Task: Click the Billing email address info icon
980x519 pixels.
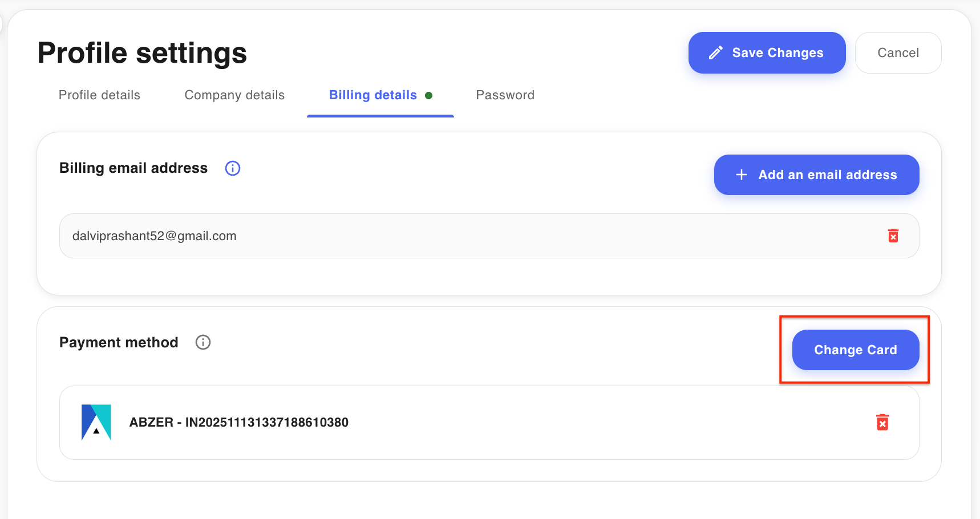Action: [x=233, y=168]
